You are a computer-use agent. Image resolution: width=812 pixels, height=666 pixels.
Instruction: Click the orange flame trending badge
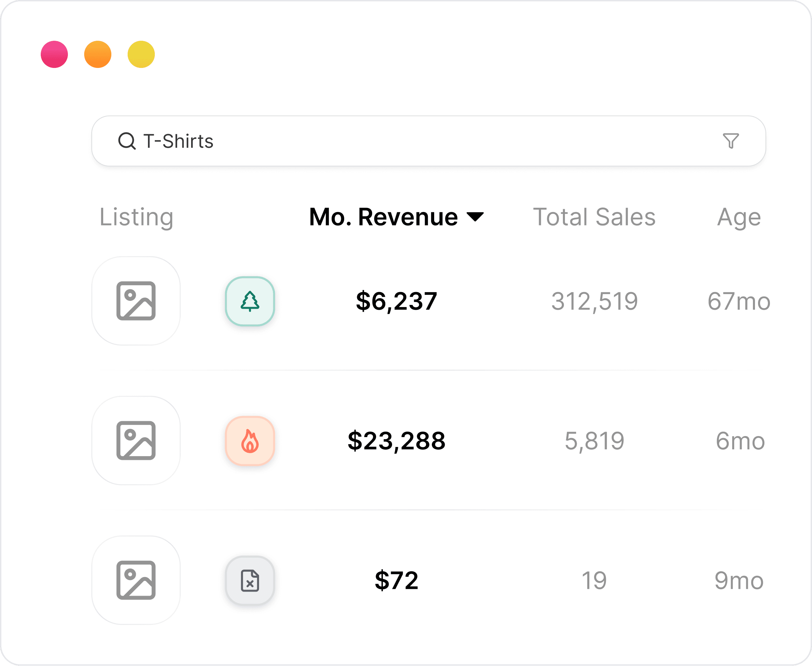[250, 441]
